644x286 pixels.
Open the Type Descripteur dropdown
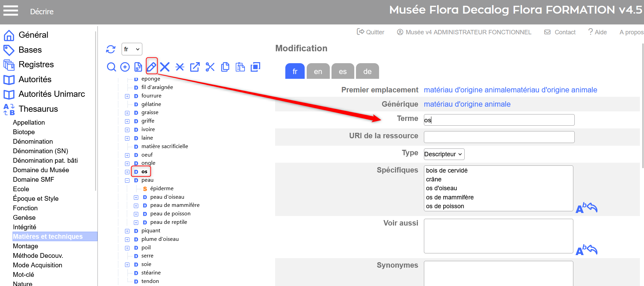coord(444,154)
